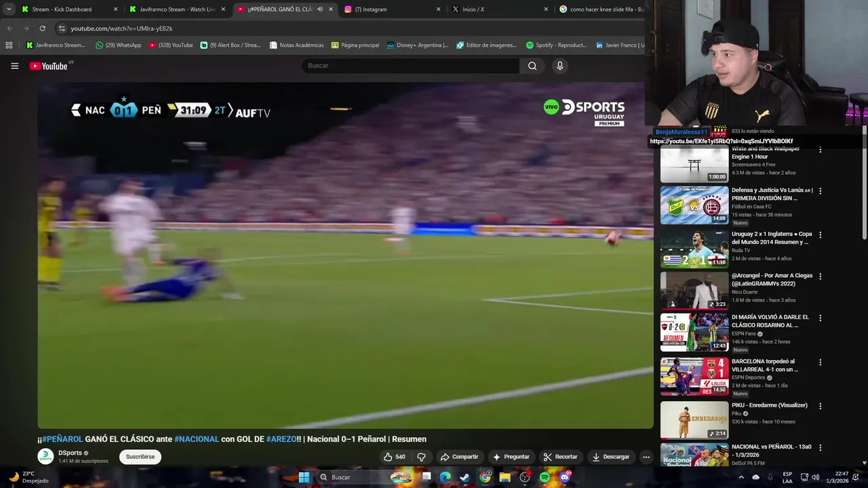The width and height of the screenshot is (868, 488).
Task: Open Chrome apps grid in bookmarks bar
Action: tap(9, 45)
